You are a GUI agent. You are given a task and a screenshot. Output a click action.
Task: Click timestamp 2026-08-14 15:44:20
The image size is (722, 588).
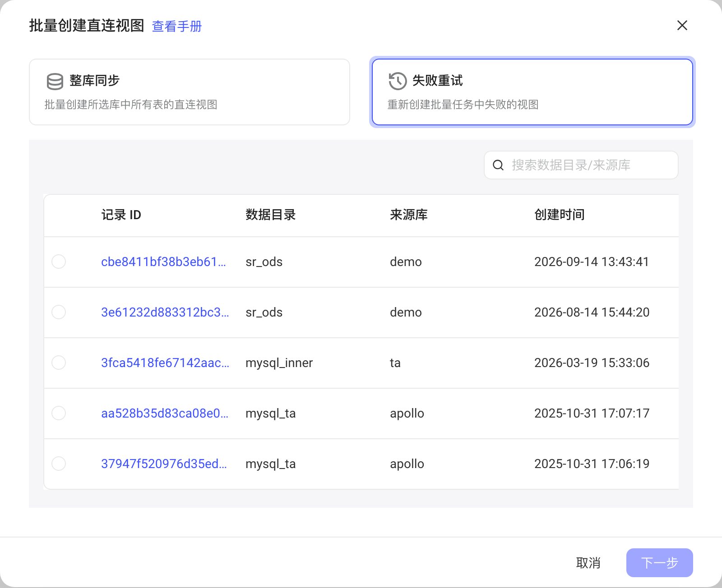point(592,312)
